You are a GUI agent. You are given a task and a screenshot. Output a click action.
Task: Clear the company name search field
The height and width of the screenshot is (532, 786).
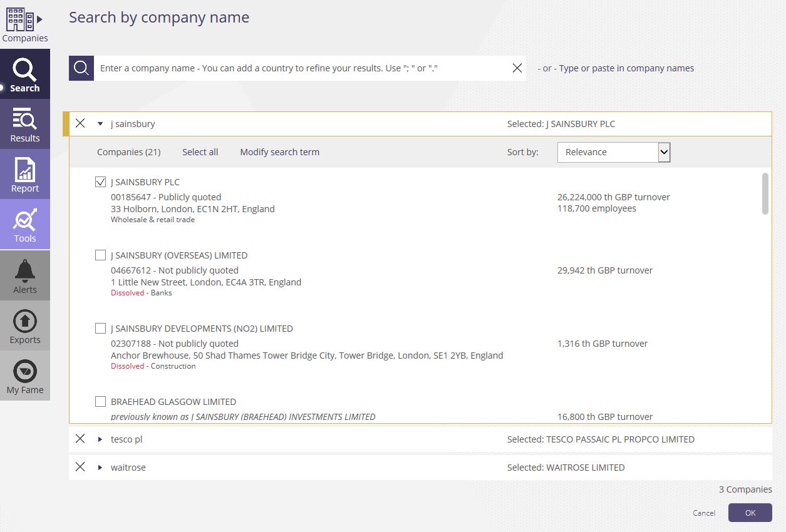pyautogui.click(x=517, y=68)
